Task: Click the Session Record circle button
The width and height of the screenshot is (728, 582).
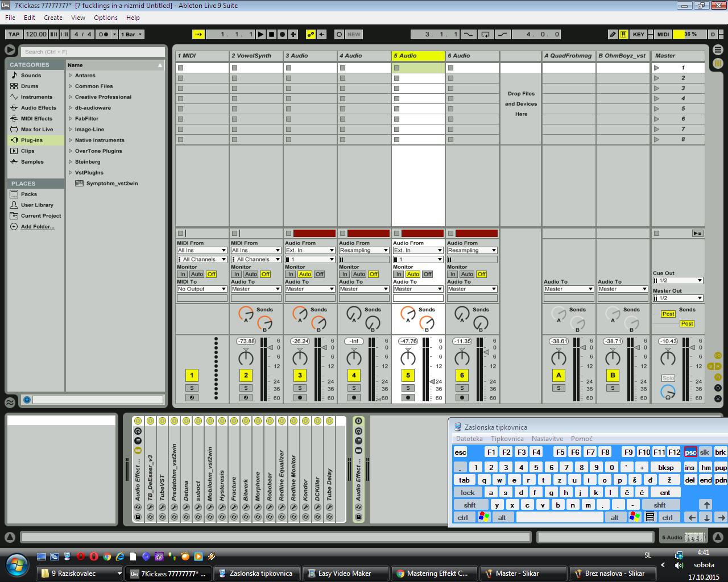Action: coord(339,34)
